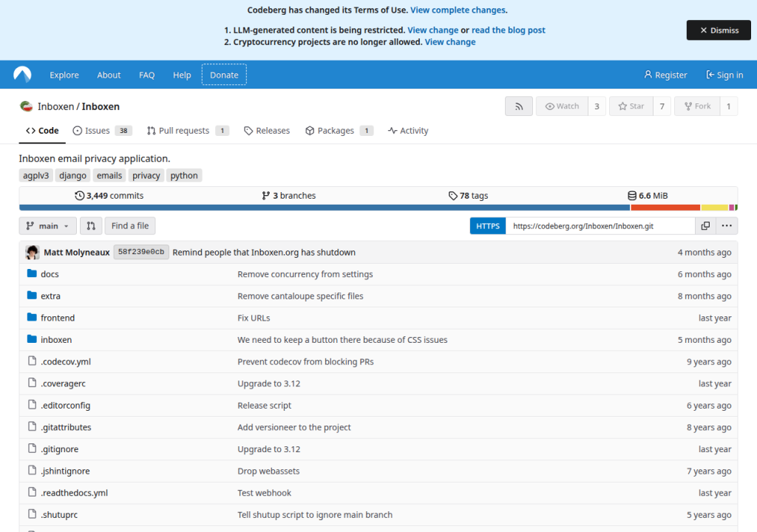Click the Donate button
This screenshot has width=757, height=532.
[x=224, y=75]
